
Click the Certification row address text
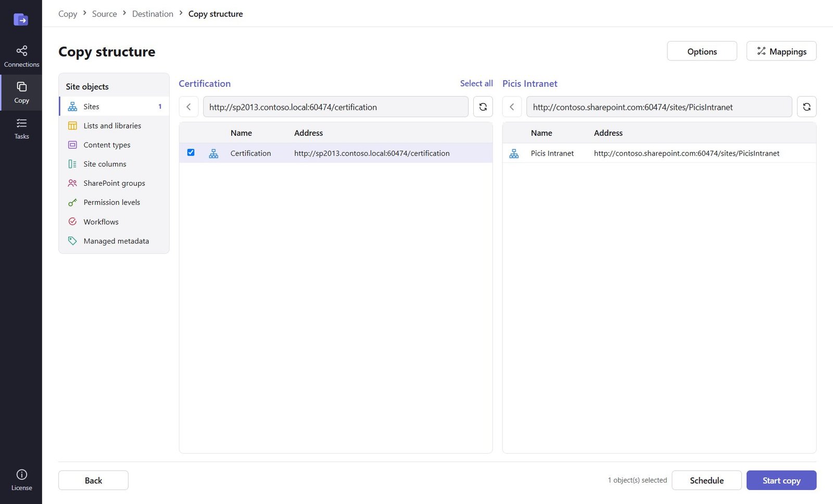point(372,153)
